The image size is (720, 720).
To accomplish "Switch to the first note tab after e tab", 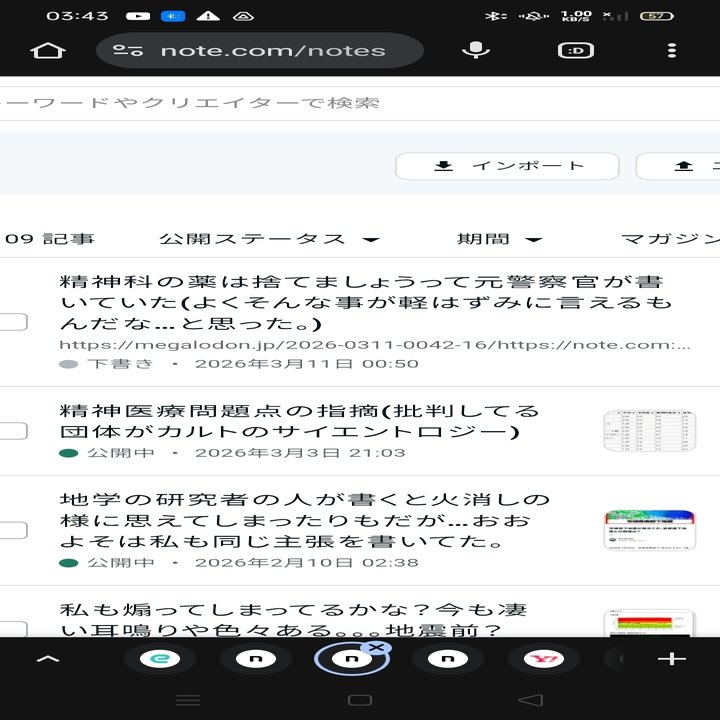I will [x=256, y=659].
